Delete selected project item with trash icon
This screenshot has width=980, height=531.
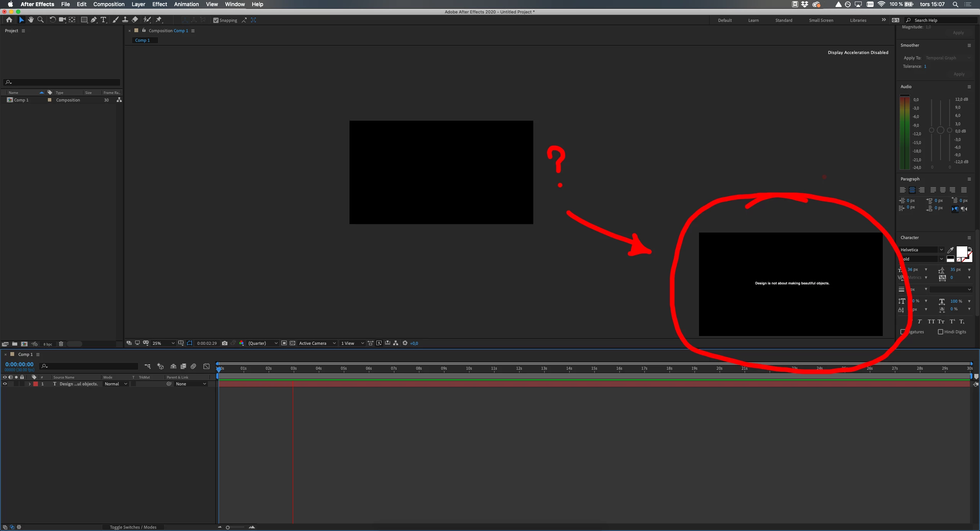coord(61,344)
